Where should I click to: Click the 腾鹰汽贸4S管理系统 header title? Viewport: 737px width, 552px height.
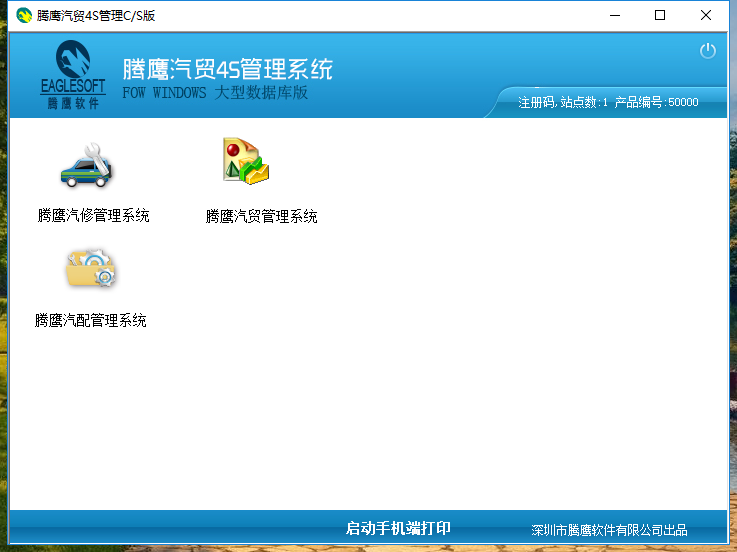(227, 69)
